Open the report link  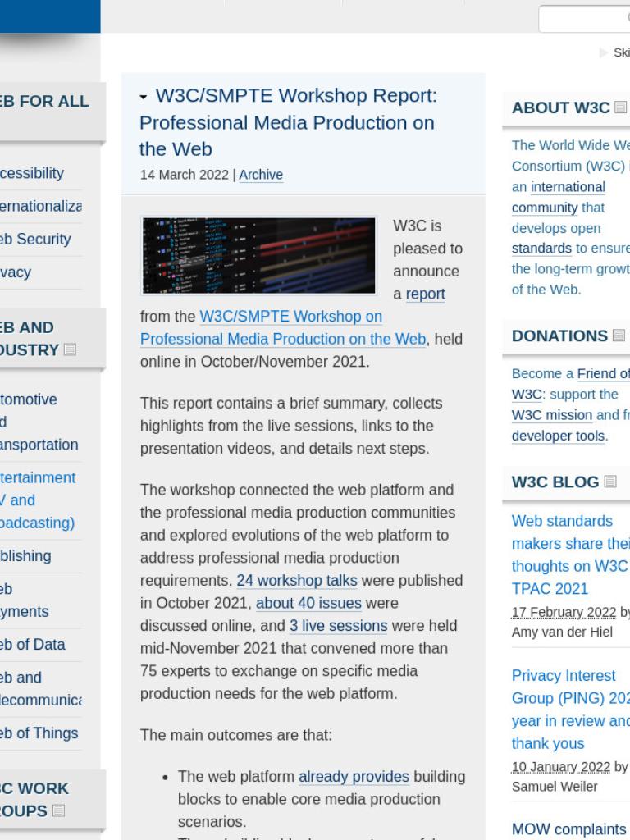click(426, 294)
